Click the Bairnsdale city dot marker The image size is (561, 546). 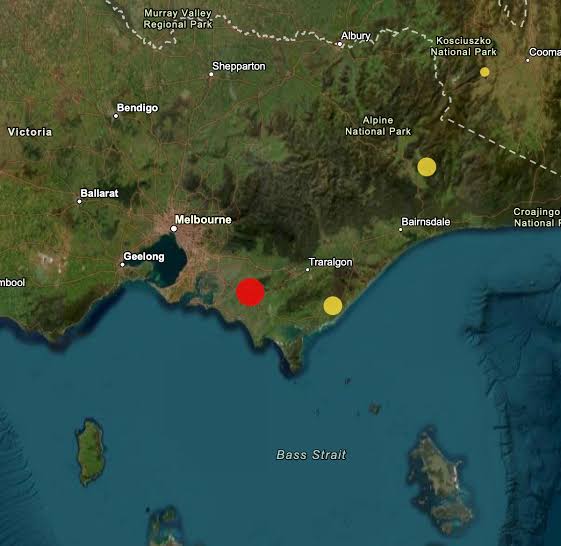pyautogui.click(x=400, y=230)
